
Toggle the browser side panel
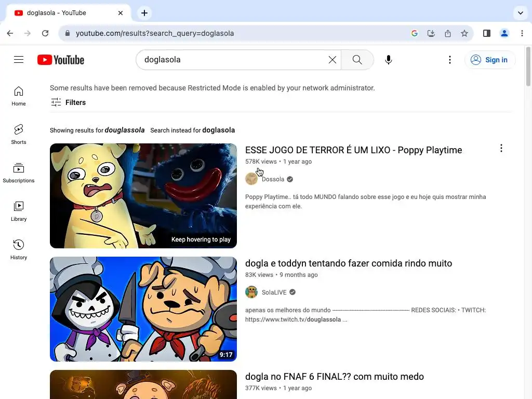click(x=487, y=33)
